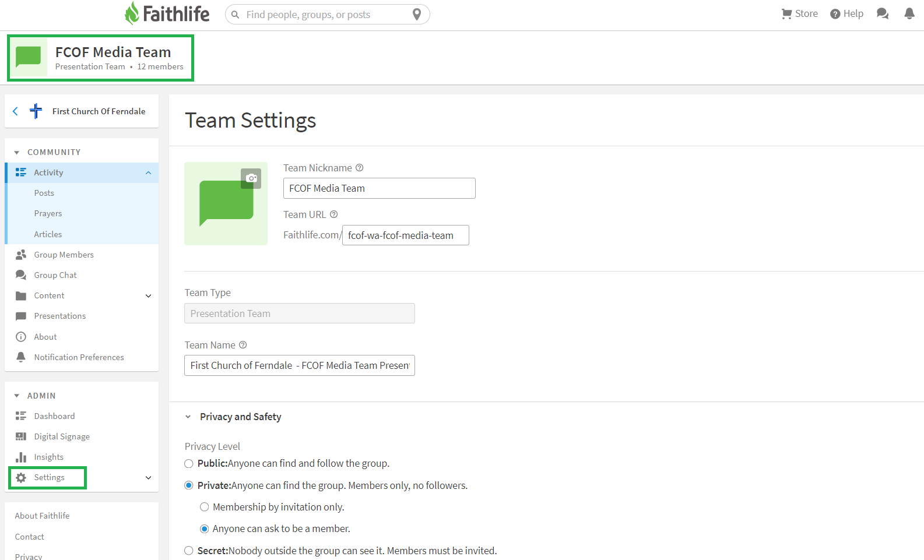The image size is (924, 560).
Task: Collapse the Activity submenu chevron
Action: click(149, 173)
